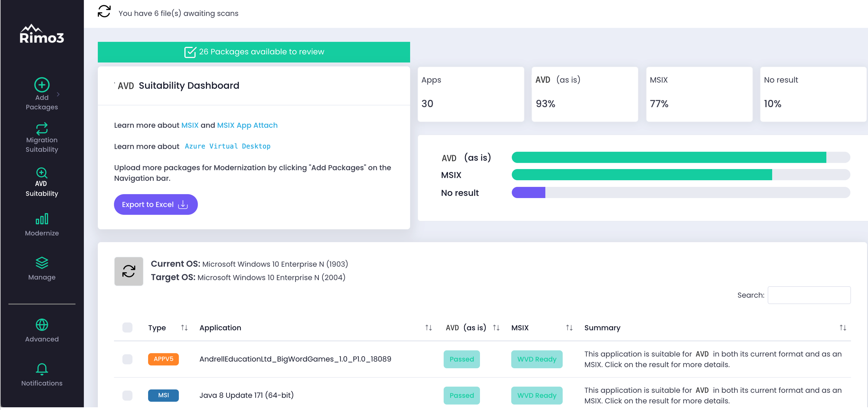Image resolution: width=868 pixels, height=410 pixels.
Task: Open Notifications bell icon
Action: [42, 369]
